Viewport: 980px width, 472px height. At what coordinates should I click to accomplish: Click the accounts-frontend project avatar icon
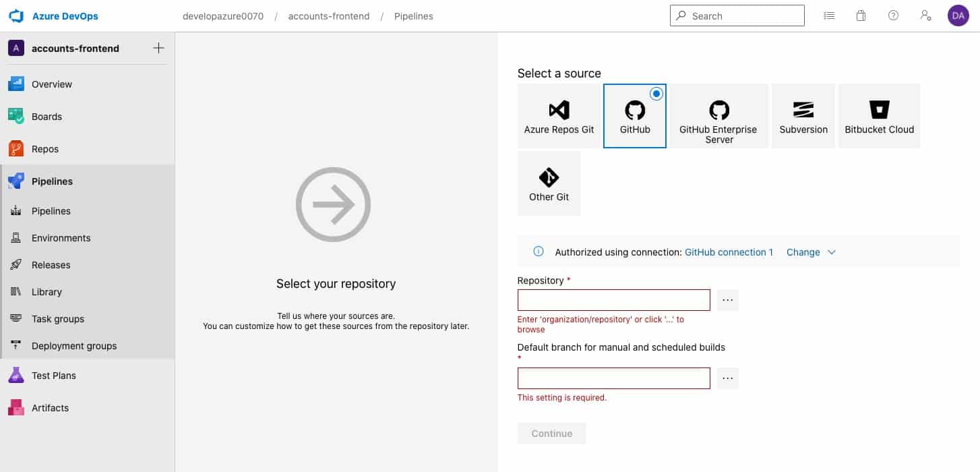[16, 48]
